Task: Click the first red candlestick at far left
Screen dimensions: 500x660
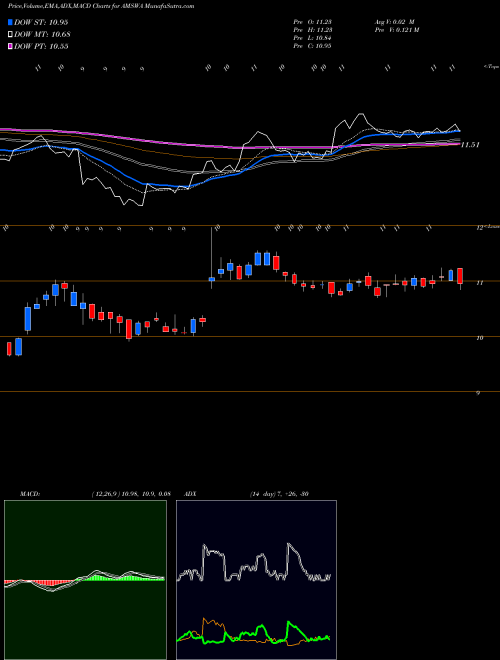Action: pos(9,349)
